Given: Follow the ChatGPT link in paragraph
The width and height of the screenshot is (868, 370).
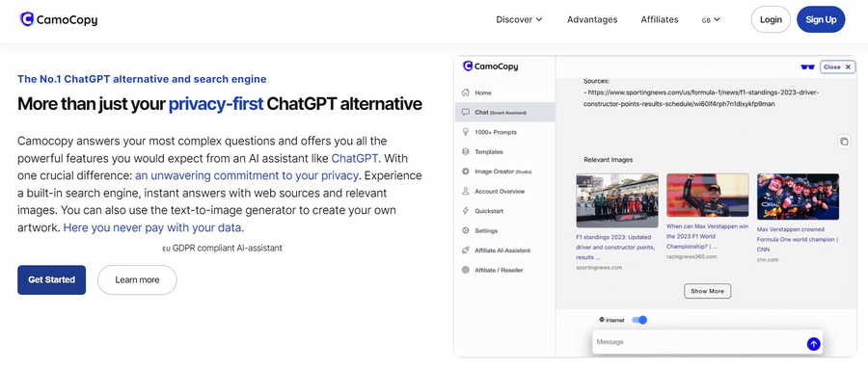Looking at the screenshot, I should coord(355,158).
